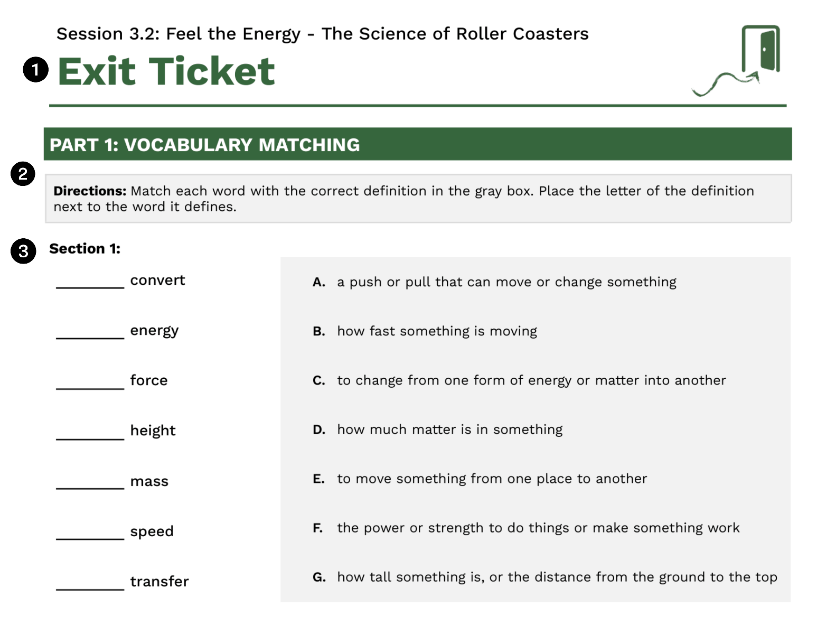Select definition E move something to another place

(480, 479)
